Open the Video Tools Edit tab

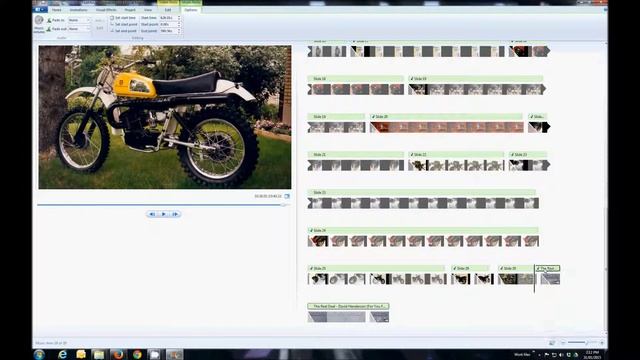[168, 10]
